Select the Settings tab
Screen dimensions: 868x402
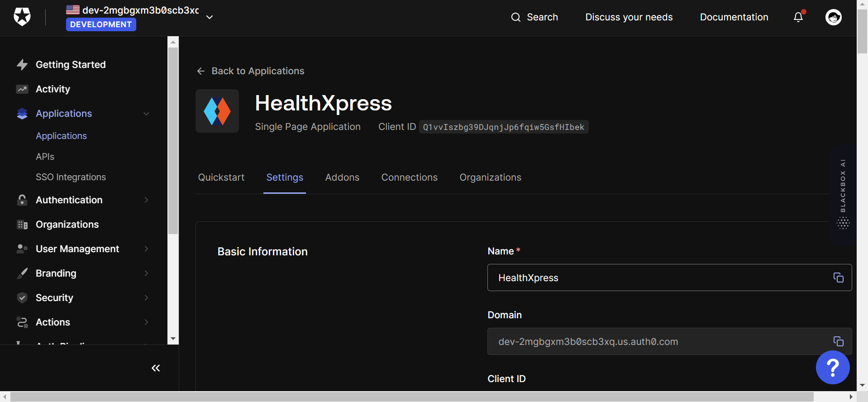click(x=285, y=177)
